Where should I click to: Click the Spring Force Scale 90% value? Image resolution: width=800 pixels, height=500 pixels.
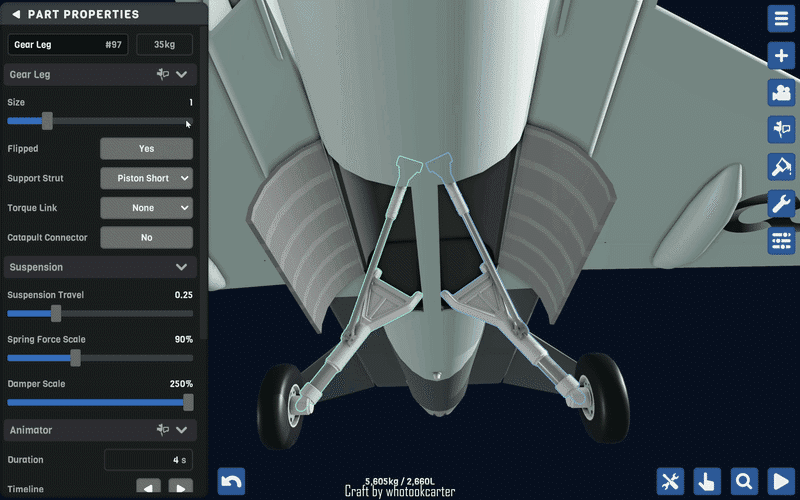pos(184,339)
